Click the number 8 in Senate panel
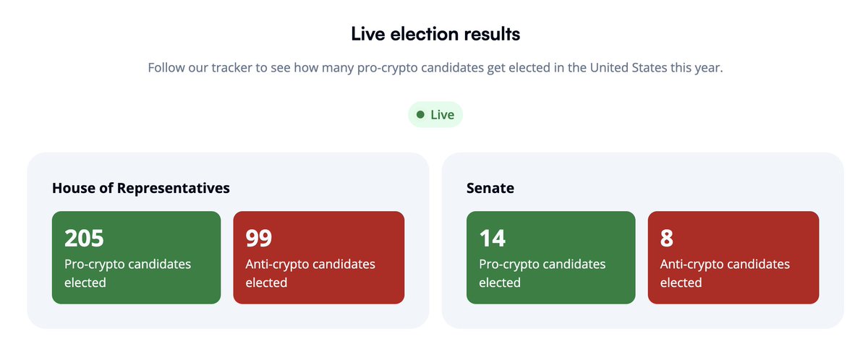This screenshot has height=352, width=868. point(667,238)
